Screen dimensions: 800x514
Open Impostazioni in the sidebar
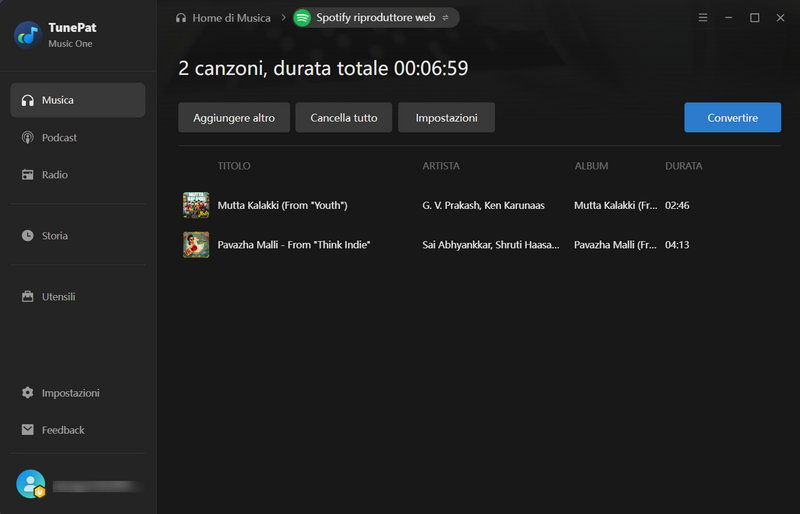[78, 393]
